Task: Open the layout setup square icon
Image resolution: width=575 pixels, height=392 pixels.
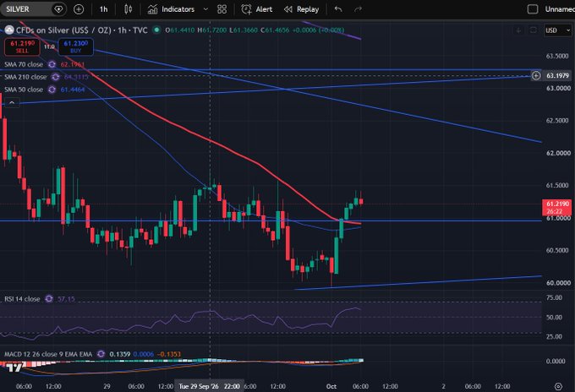Action: [533, 9]
